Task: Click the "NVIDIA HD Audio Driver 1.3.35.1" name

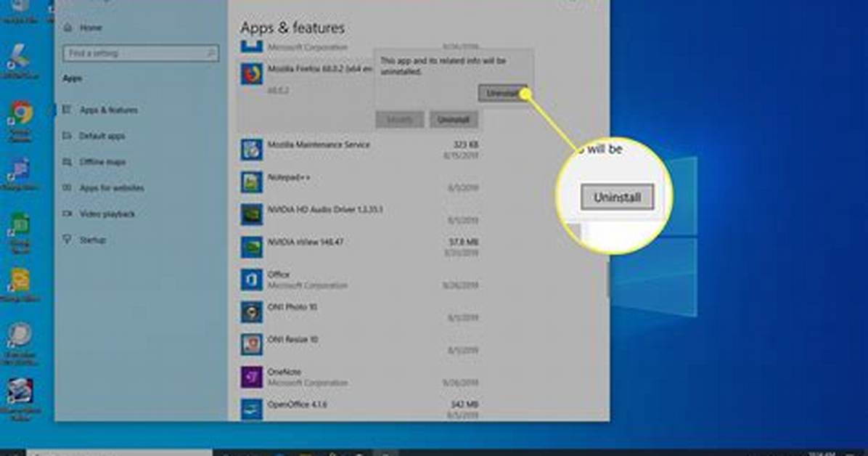Action: 325,209
